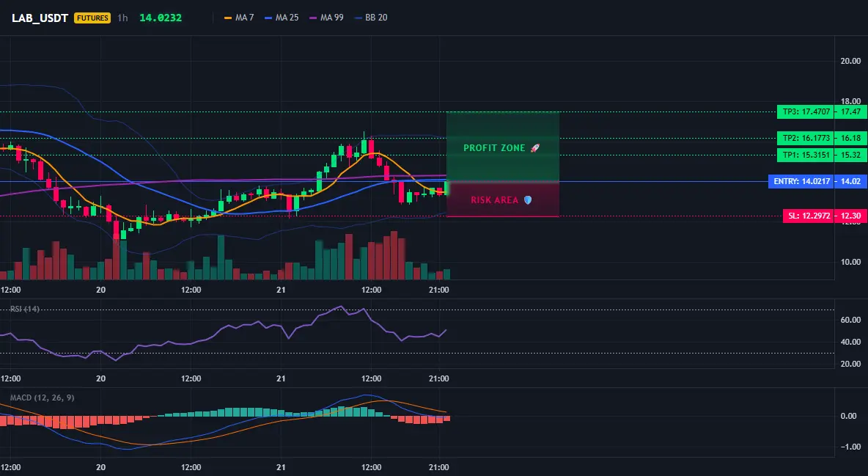This screenshot has height=476, width=868.
Task: Click the TP1: 15.3151 price label
Action: (x=805, y=155)
